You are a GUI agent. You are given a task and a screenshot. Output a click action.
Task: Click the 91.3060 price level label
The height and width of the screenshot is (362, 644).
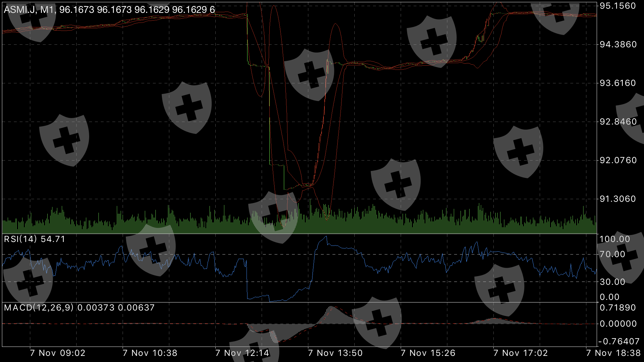tap(618, 199)
